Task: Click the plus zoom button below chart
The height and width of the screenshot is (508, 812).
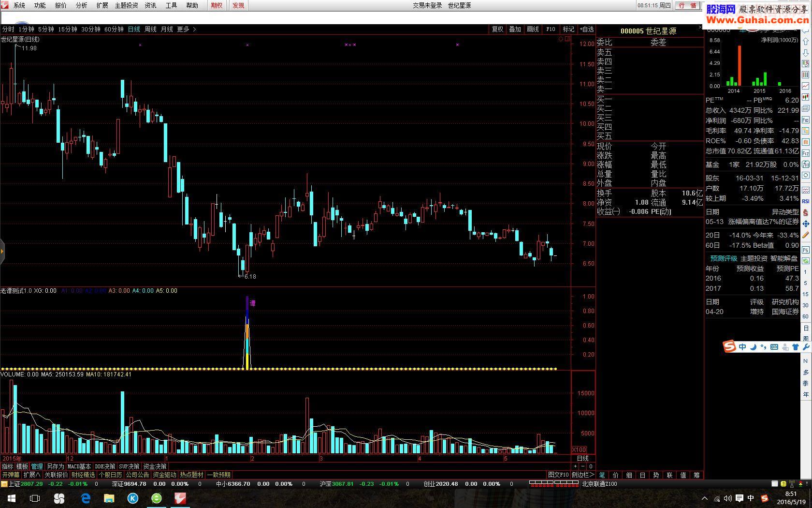Action: click(575, 466)
